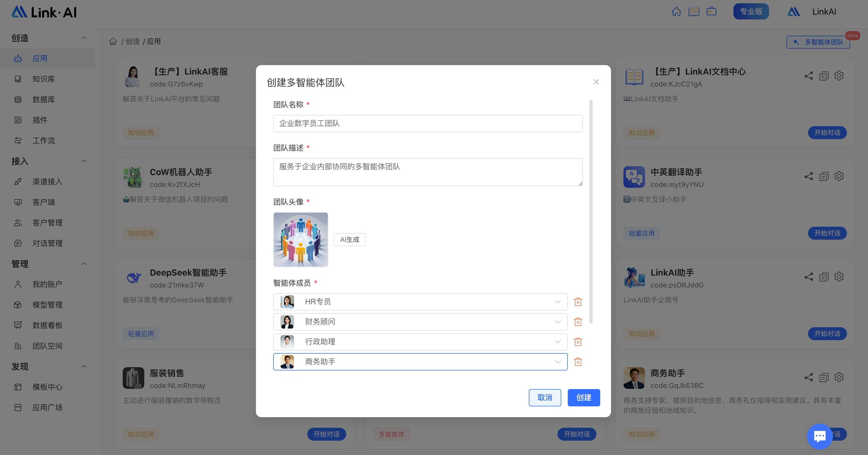This screenshot has width=868, height=455.
Task: Click the 团队名称 input field
Action: coord(428,123)
